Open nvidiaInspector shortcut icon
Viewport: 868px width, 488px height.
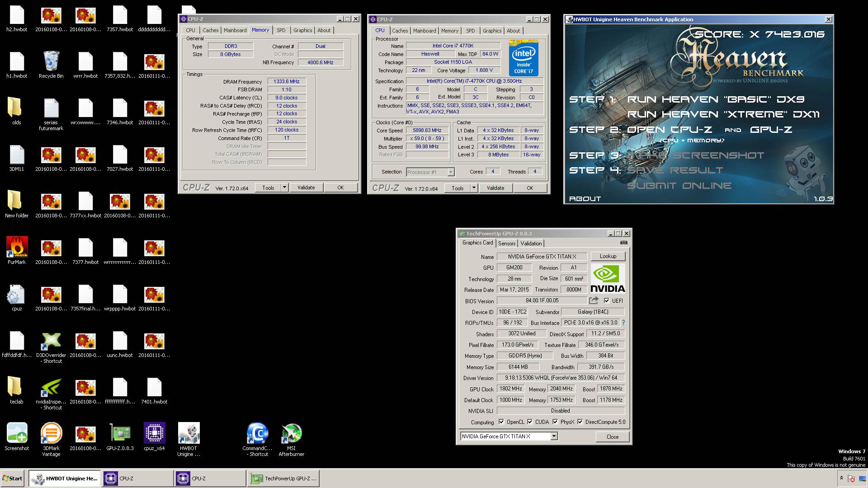pyautogui.click(x=51, y=394)
